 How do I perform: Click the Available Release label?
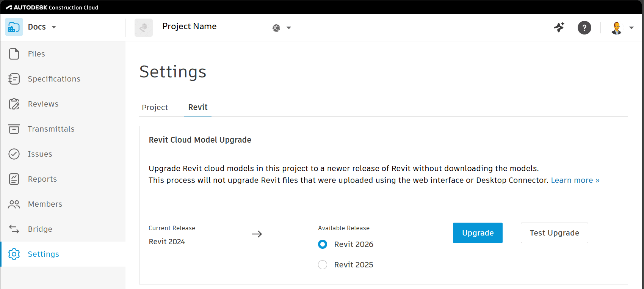pos(344,228)
